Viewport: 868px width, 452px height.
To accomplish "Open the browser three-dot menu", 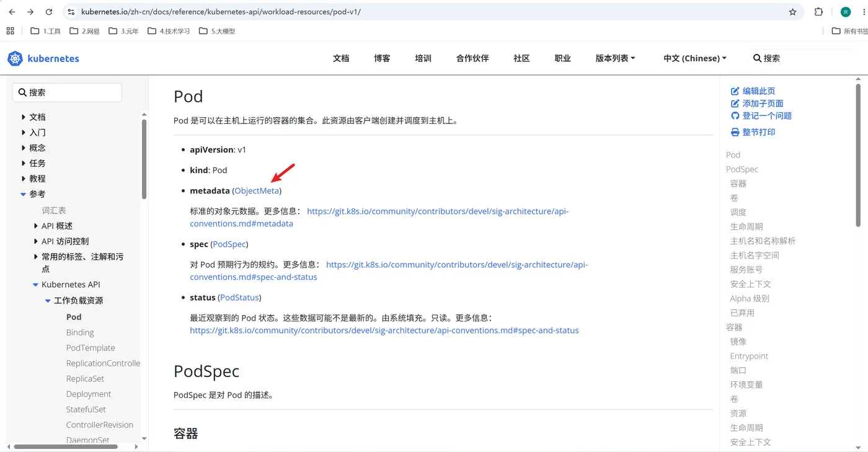I will [863, 12].
